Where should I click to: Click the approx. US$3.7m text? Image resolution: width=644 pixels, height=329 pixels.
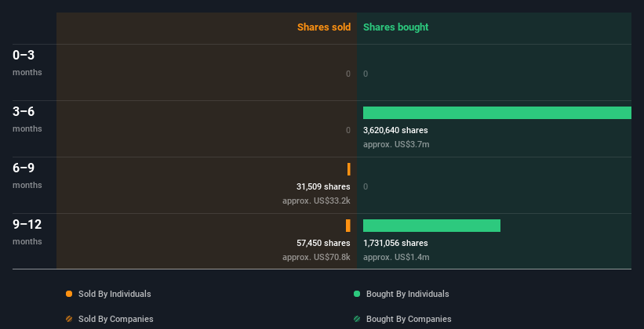396,144
